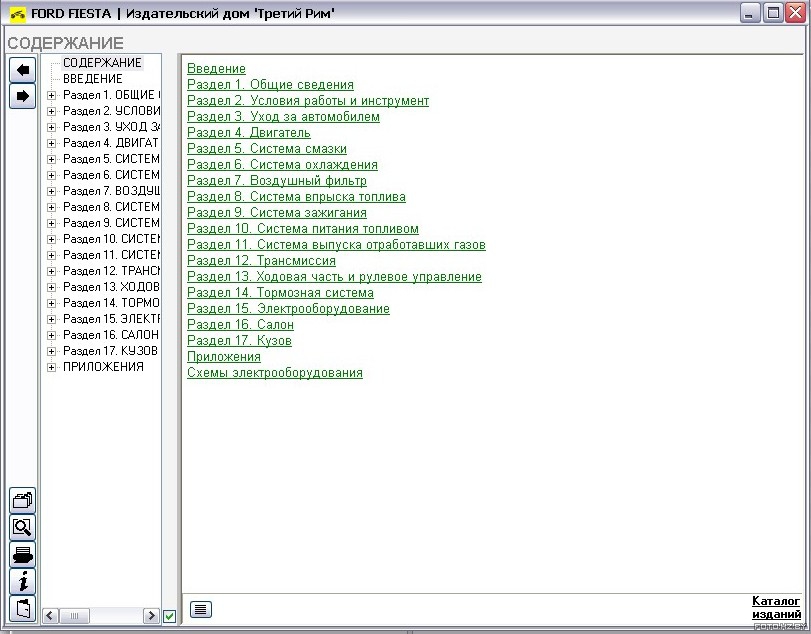
Task: Click the printer icon to print
Action: point(22,554)
